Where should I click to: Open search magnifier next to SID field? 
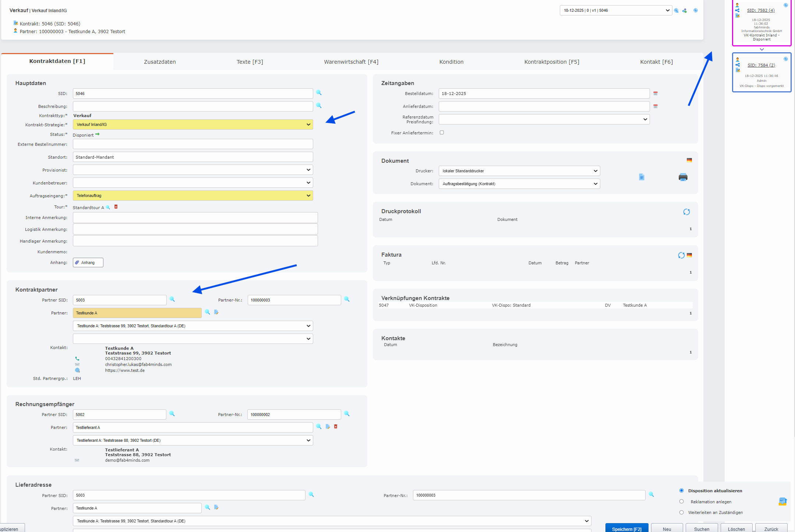(x=319, y=93)
